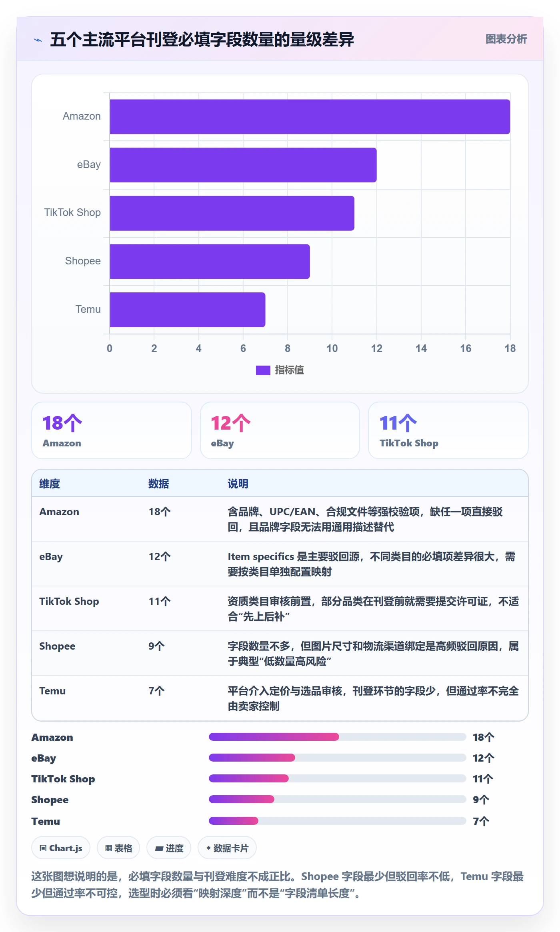Select the Shopee bar in the chart
560x932 pixels.
[210, 262]
